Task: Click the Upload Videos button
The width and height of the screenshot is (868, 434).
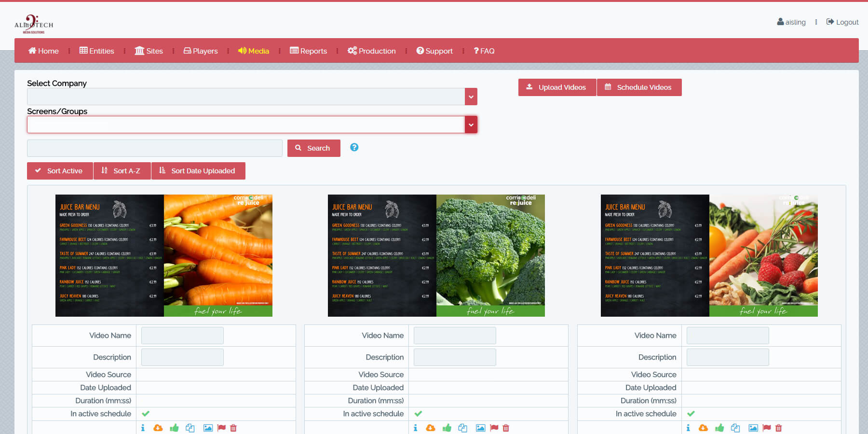Action: 557,87
